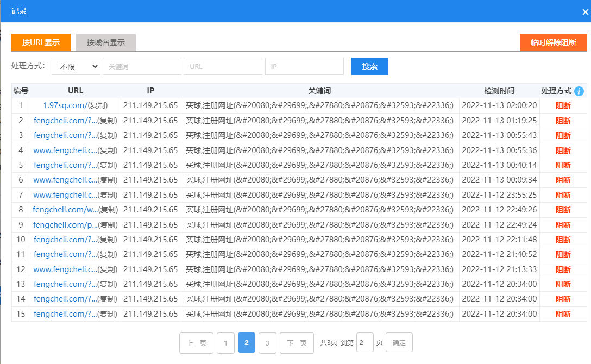Open the 处理方式 dropdown showing 不限
The width and height of the screenshot is (591, 364).
pos(76,66)
